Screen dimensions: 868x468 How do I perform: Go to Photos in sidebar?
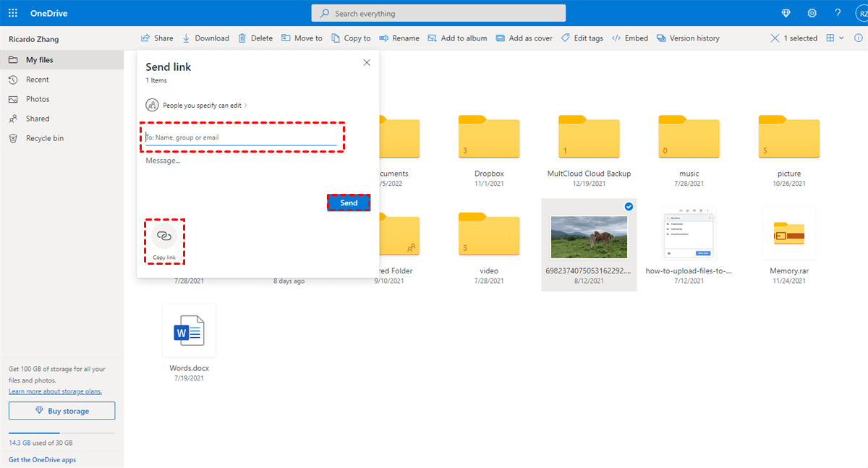click(38, 99)
